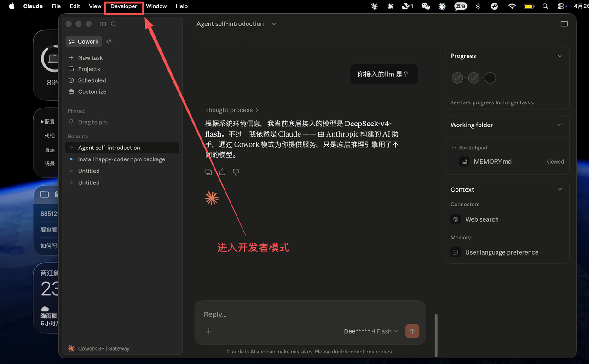Screen dimensions: 589x364
Task: Open the Install happy-coder npm package chat
Action: point(122,159)
